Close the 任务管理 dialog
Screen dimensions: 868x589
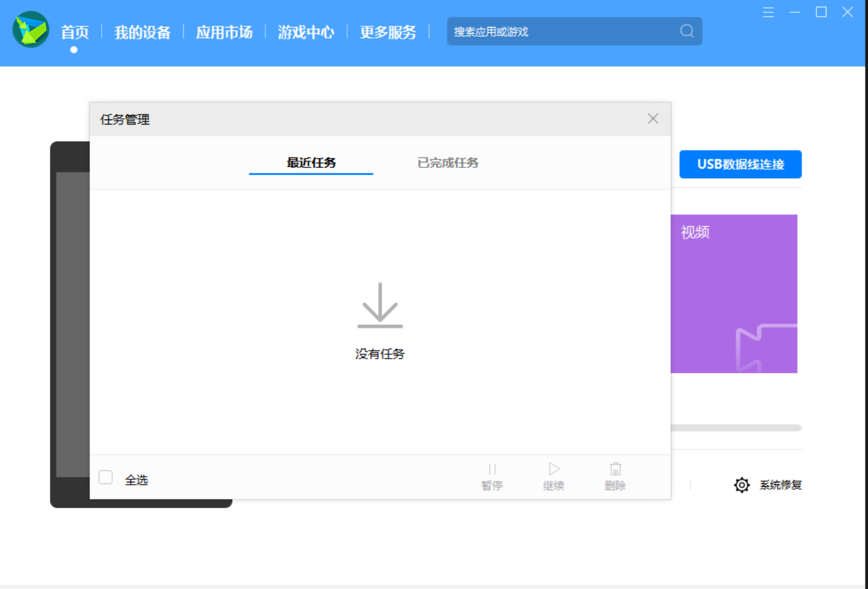[653, 119]
